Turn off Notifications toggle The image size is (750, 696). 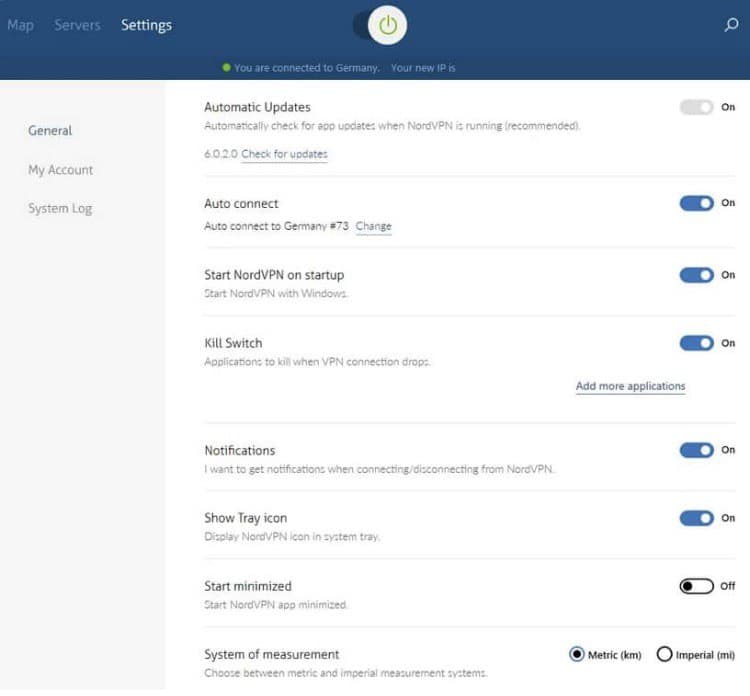tap(696, 450)
